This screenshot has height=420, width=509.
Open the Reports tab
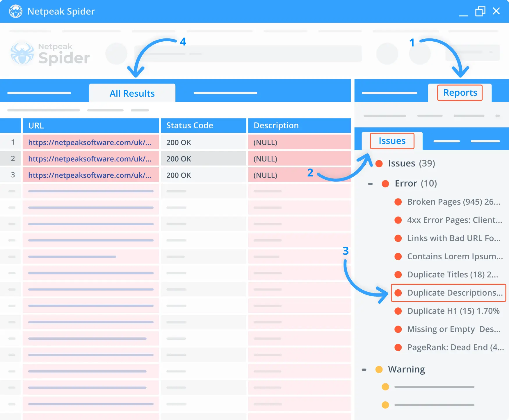coord(460,93)
